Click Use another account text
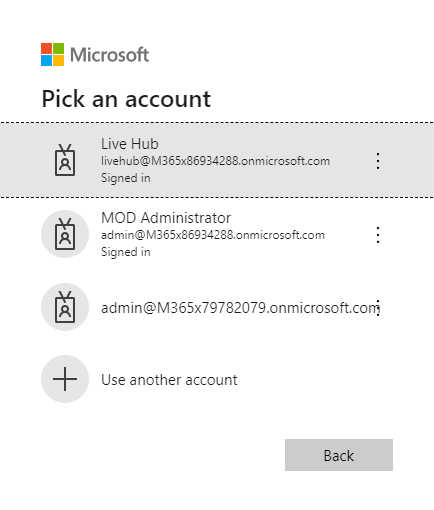 (x=169, y=380)
